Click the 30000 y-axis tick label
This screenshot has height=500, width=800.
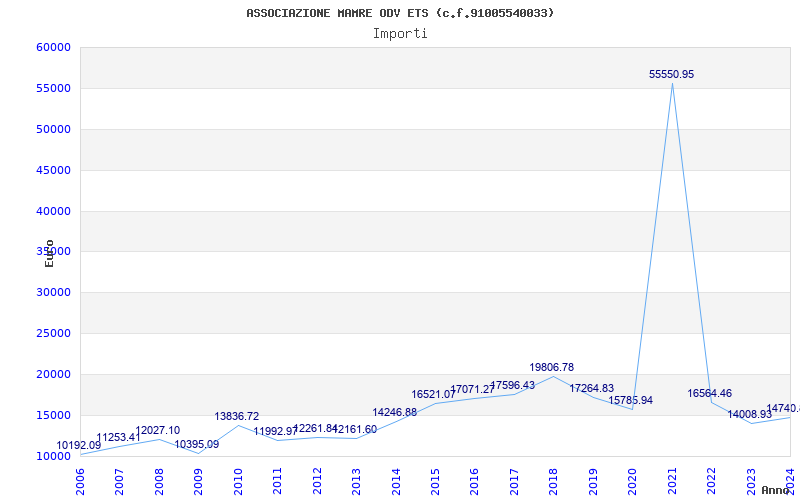coord(54,292)
